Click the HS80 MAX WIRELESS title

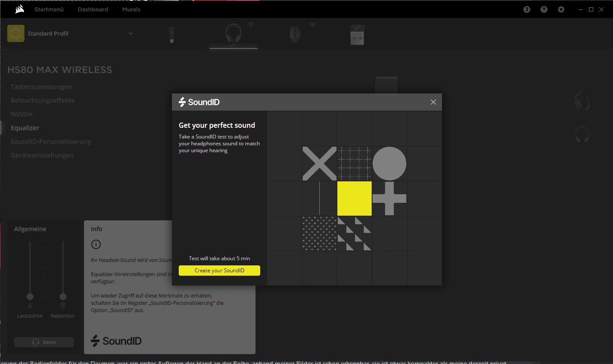point(60,70)
